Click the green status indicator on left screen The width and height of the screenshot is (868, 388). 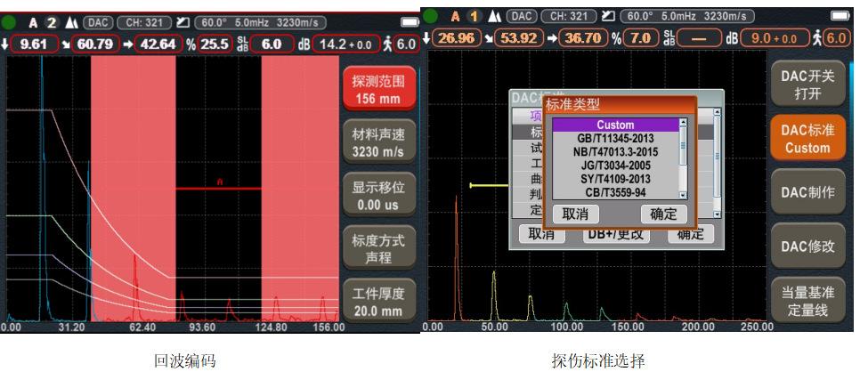click(x=10, y=21)
